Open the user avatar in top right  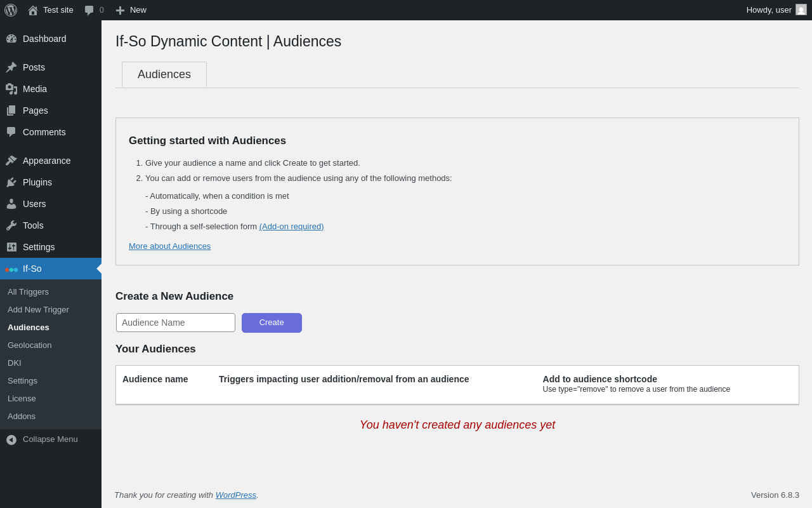click(801, 10)
